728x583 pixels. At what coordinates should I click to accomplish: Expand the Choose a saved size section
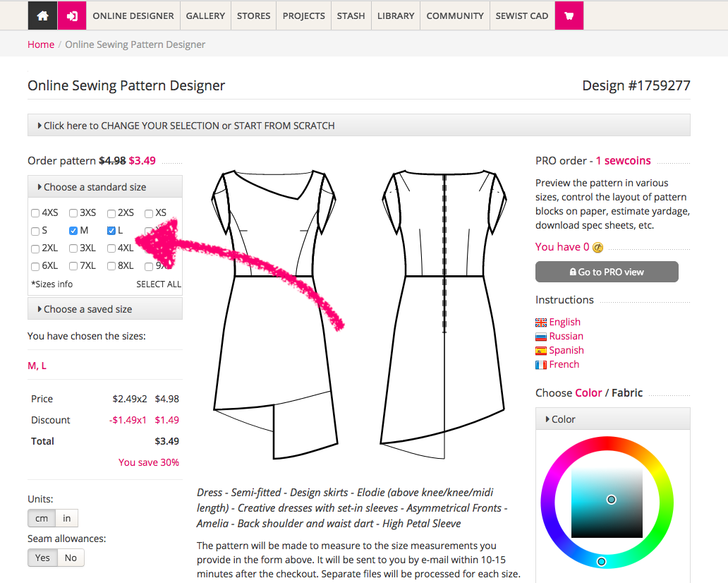(104, 309)
